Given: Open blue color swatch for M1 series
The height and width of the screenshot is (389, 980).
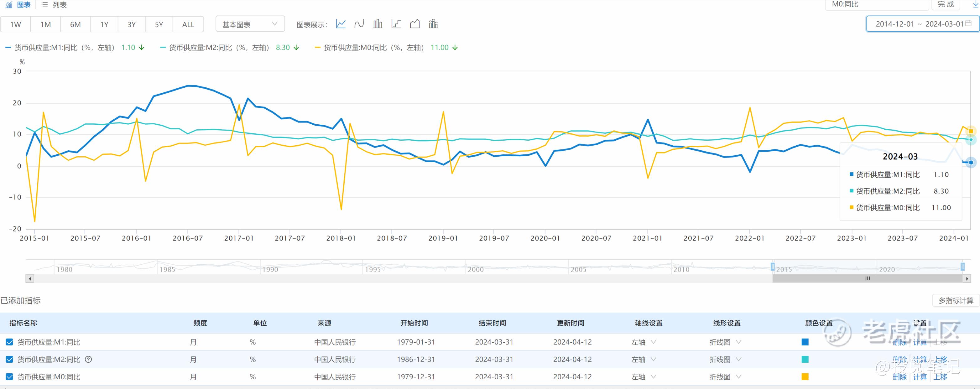Looking at the screenshot, I should point(805,342).
